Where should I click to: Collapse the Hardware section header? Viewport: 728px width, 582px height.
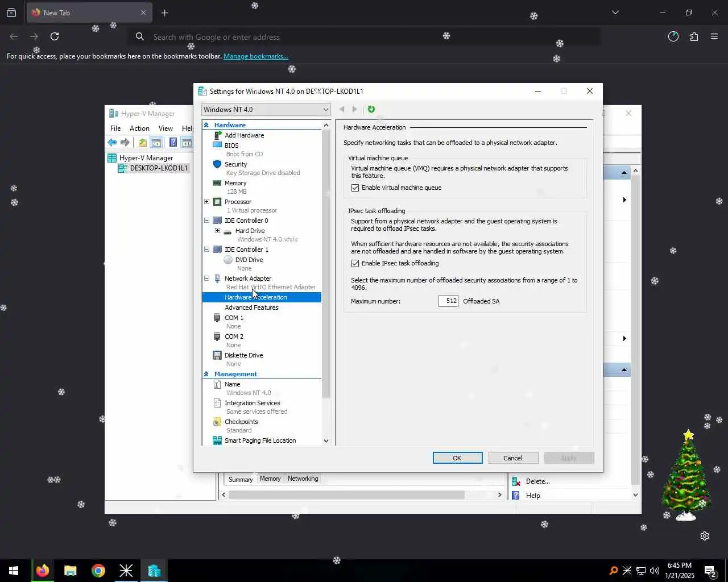point(206,125)
